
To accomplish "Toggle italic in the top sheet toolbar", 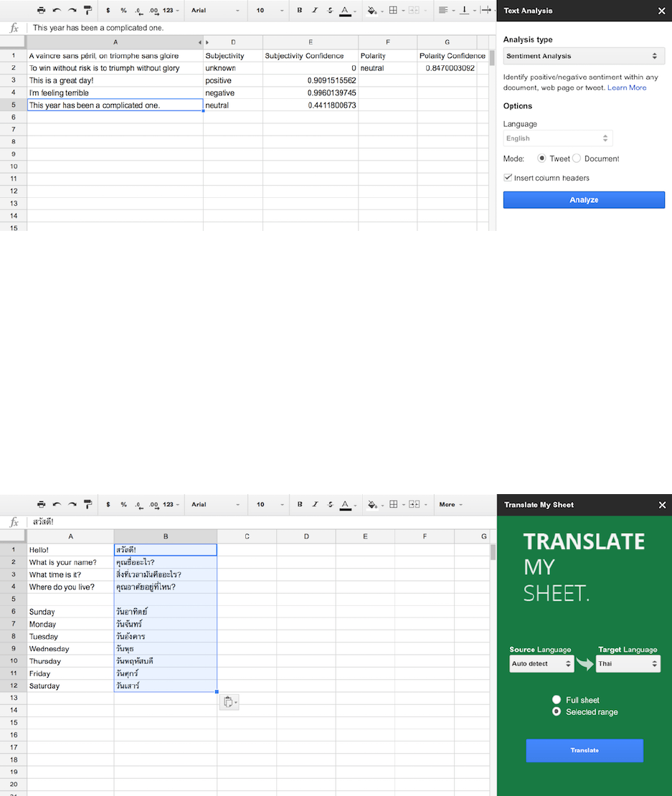I will [x=315, y=10].
